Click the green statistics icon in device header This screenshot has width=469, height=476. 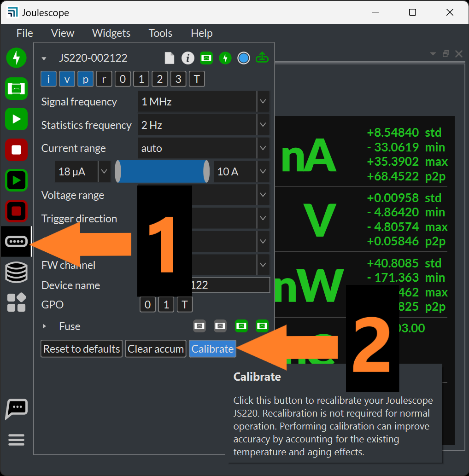point(206,58)
